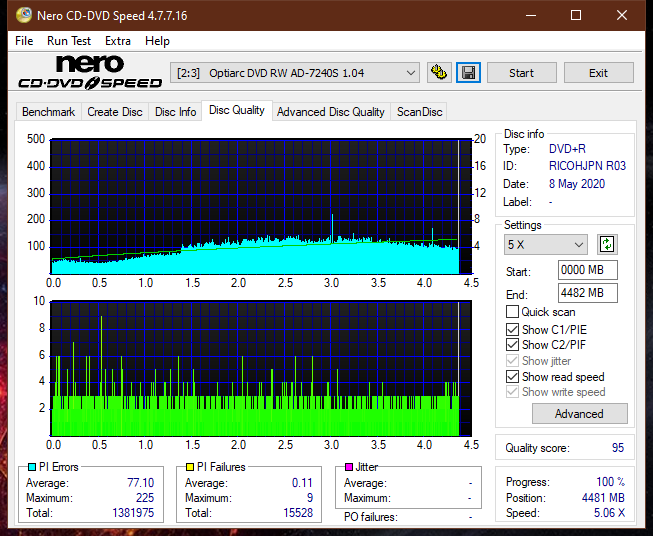Open the Extra menu
This screenshot has height=536, width=653.
[118, 41]
